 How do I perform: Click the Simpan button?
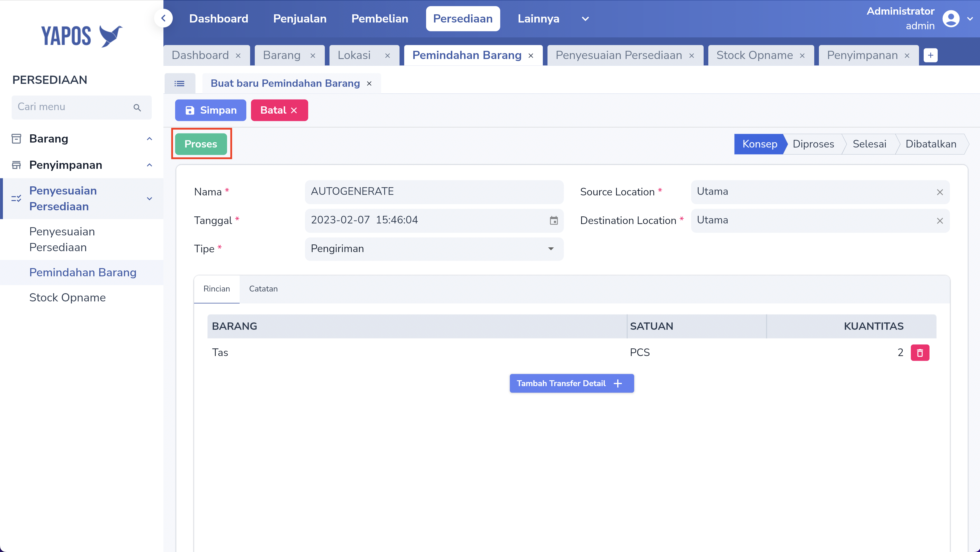pos(210,110)
